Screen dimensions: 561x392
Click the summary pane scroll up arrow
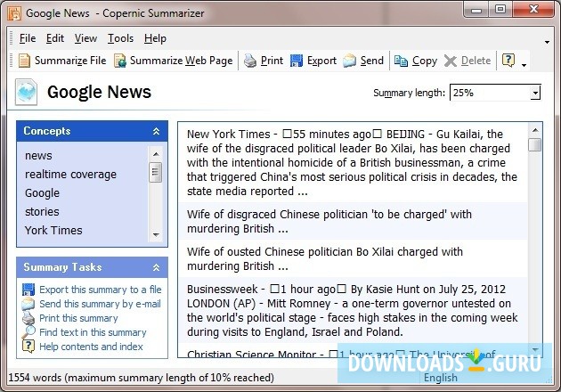[535, 130]
